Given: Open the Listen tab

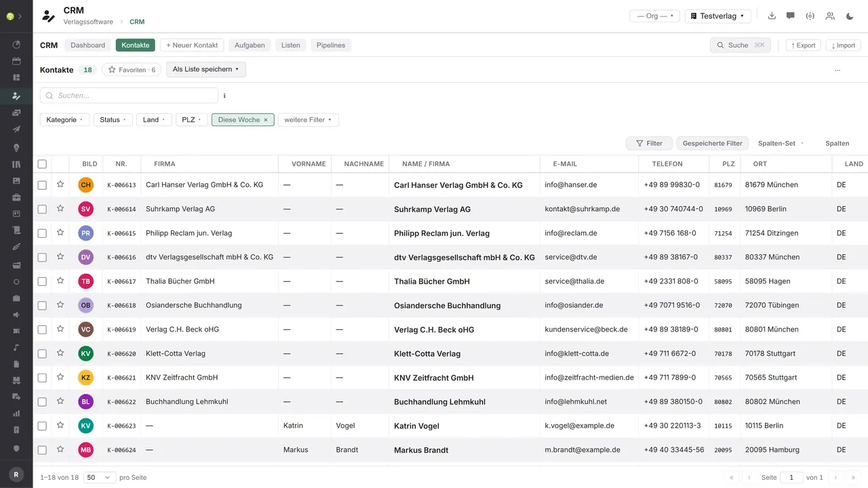Looking at the screenshot, I should click(x=291, y=45).
